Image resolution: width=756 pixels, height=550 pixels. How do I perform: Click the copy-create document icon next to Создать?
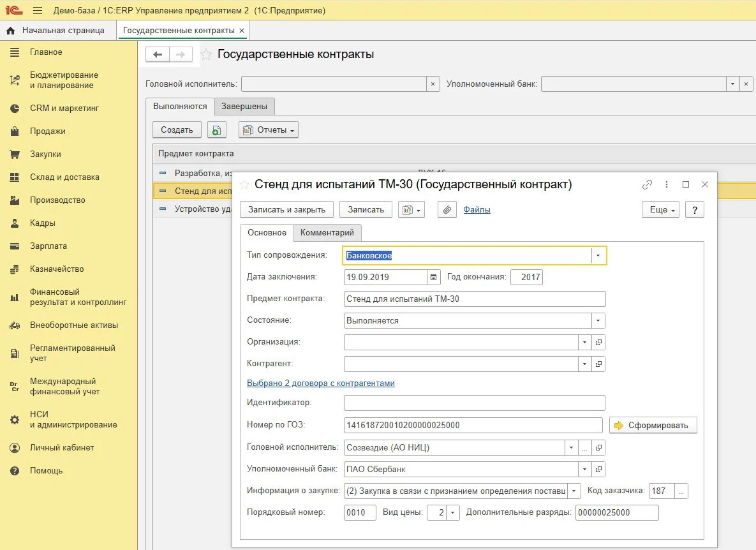pyautogui.click(x=216, y=130)
